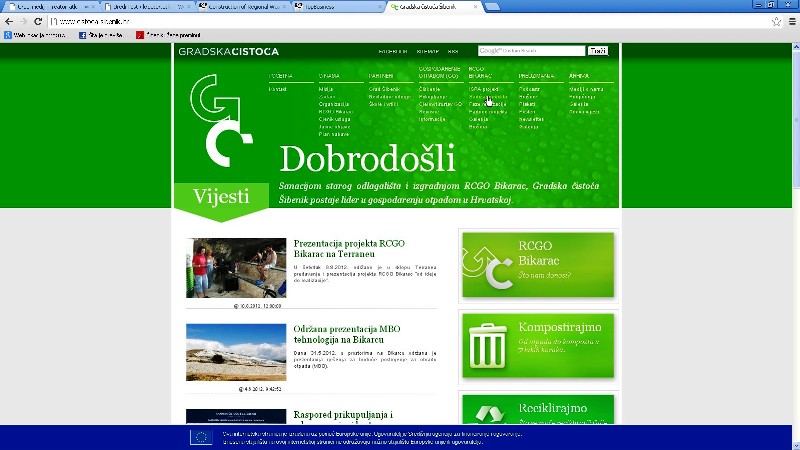Open Galerija under the Arhiva column

579,104
